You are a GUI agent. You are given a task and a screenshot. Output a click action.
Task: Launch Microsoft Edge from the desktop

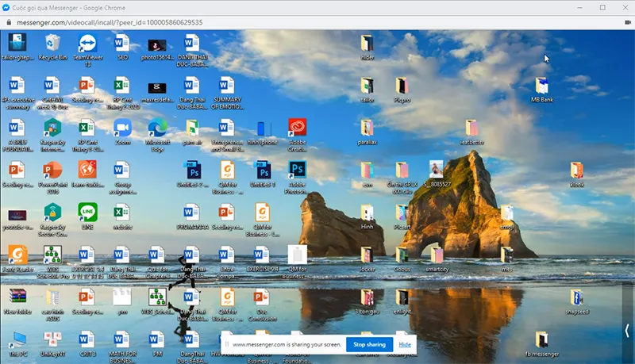[157, 128]
